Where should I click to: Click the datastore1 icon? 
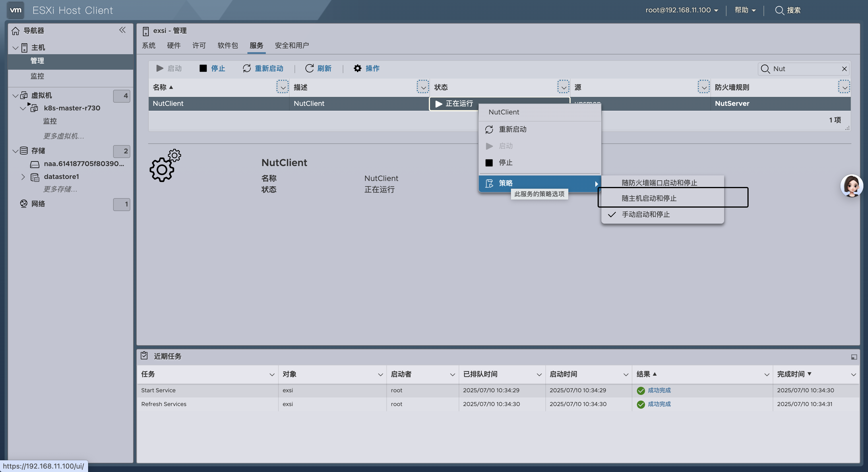35,177
